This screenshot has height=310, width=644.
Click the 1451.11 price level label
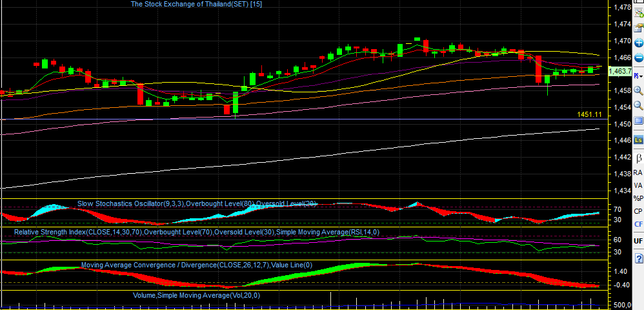click(x=589, y=115)
